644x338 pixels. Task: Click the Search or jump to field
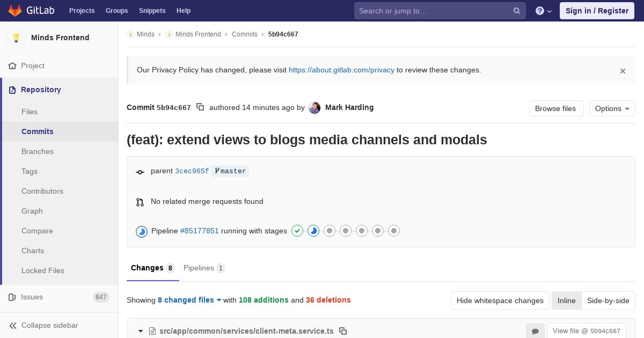pyautogui.click(x=435, y=11)
